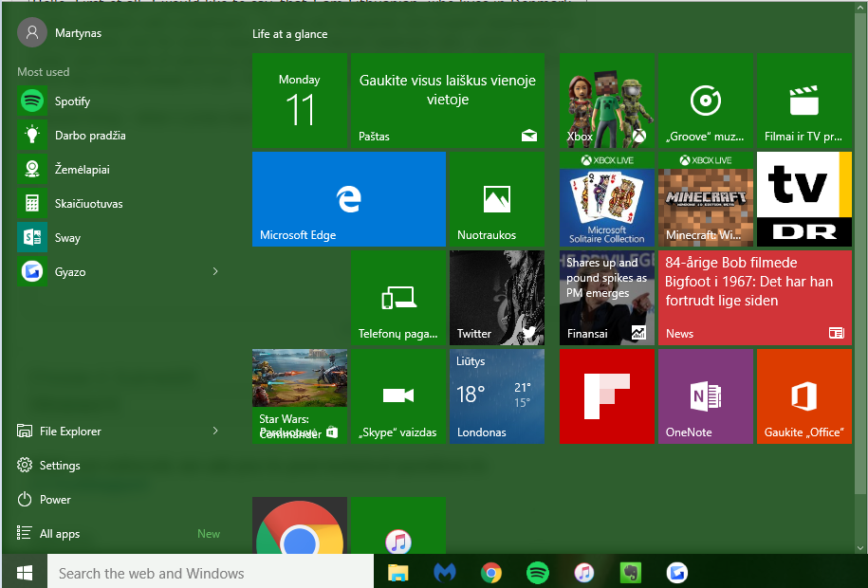Open Spotify from Most used list

119,101
